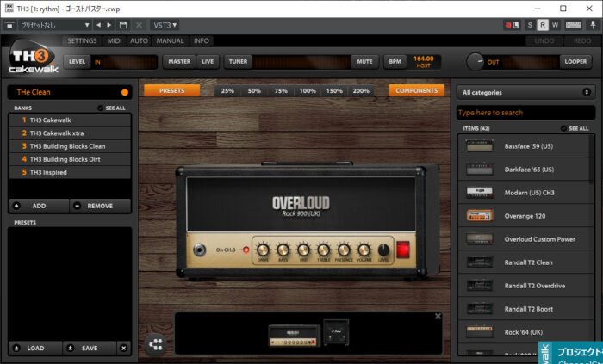Select bank TH3 Building Blocks Dirt

(x=70, y=159)
